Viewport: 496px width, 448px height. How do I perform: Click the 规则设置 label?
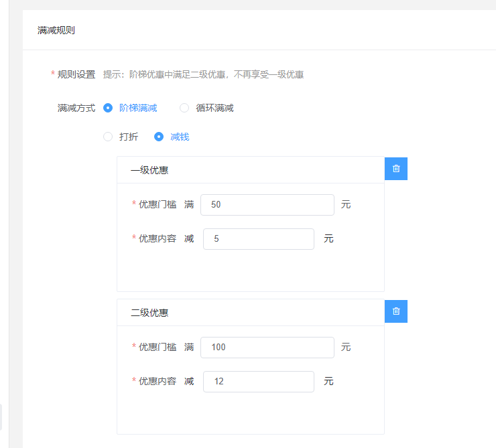76,74
